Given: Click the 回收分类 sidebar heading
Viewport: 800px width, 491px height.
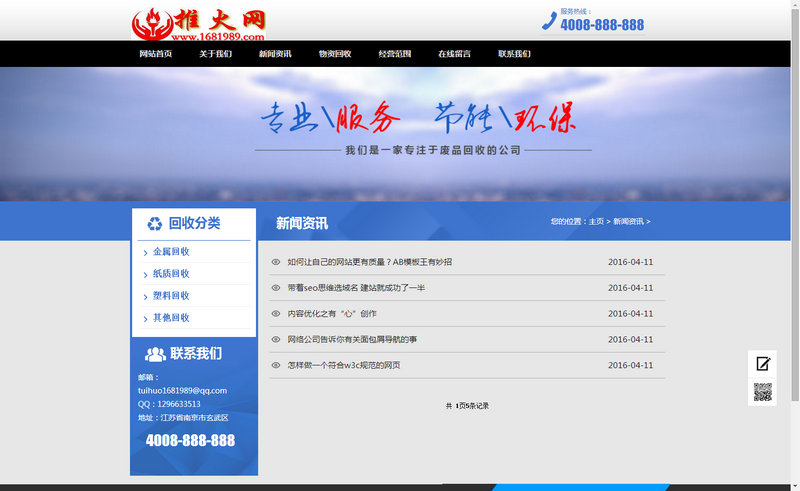Looking at the screenshot, I should (194, 223).
